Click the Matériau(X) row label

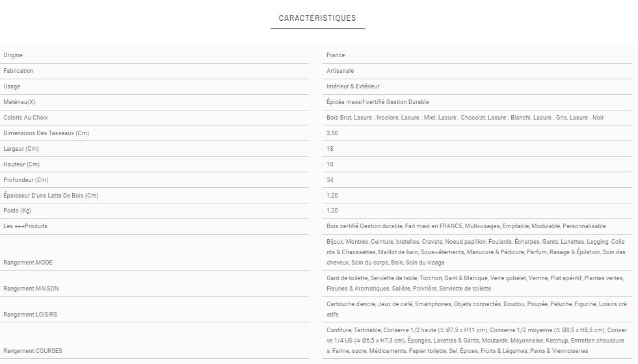coord(20,102)
